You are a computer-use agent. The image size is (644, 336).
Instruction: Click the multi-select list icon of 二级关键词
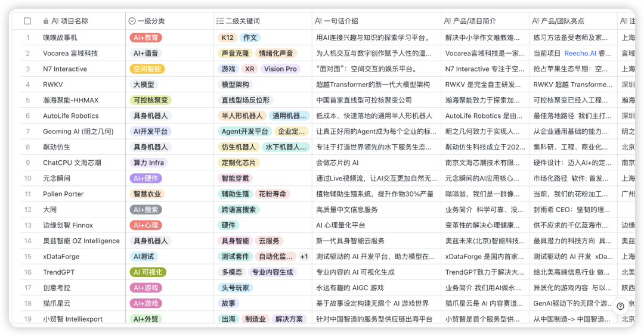pos(220,21)
